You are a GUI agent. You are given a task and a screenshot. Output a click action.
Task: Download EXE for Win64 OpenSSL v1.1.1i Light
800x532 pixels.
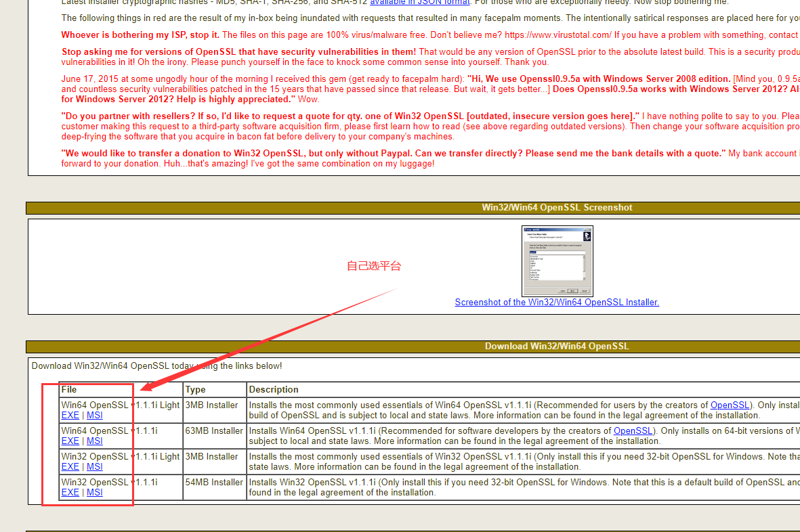70,416
